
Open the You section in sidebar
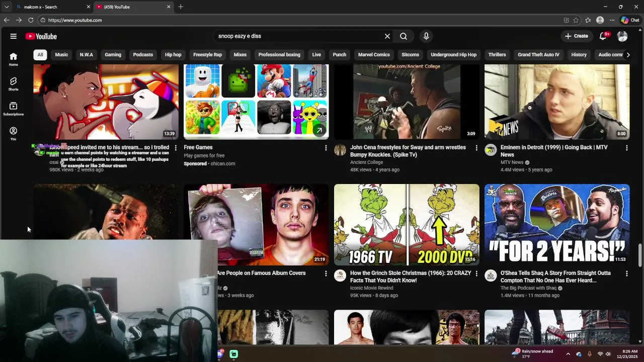coord(13,134)
